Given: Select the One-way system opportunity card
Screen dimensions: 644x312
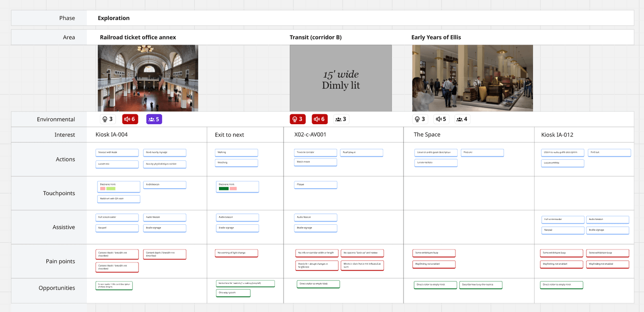Looking at the screenshot, I should [233, 293].
